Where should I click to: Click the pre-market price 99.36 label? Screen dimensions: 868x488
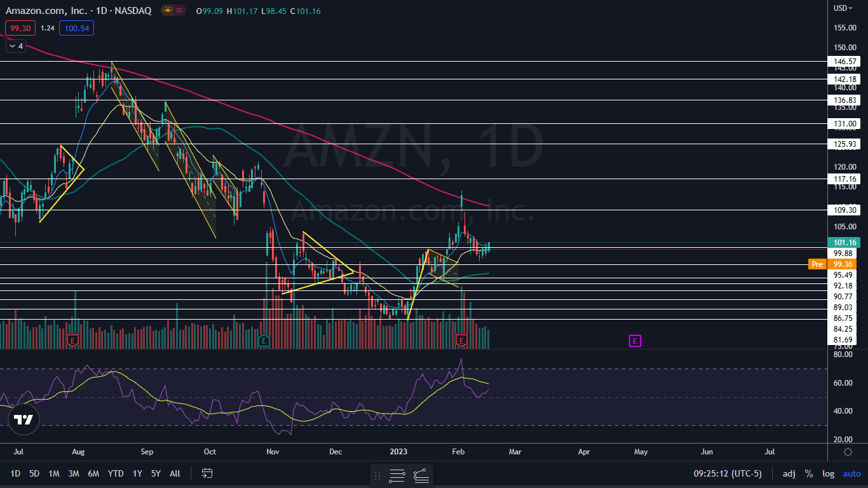(843, 264)
